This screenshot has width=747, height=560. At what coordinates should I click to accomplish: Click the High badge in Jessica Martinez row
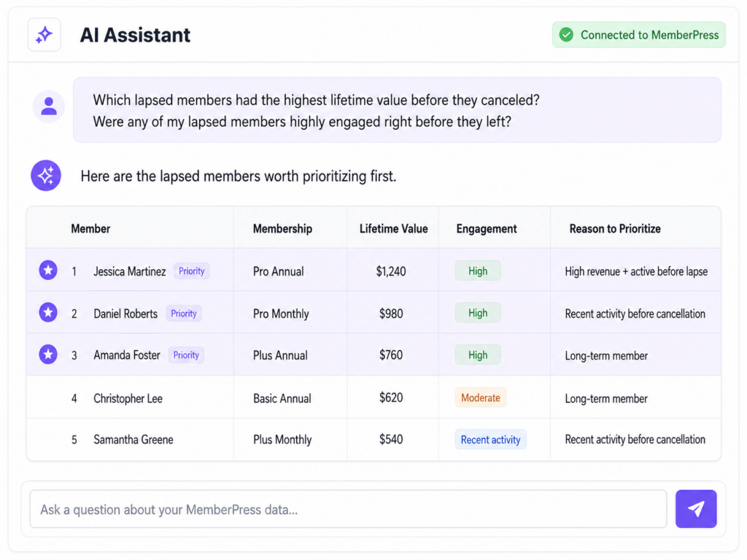pos(478,271)
